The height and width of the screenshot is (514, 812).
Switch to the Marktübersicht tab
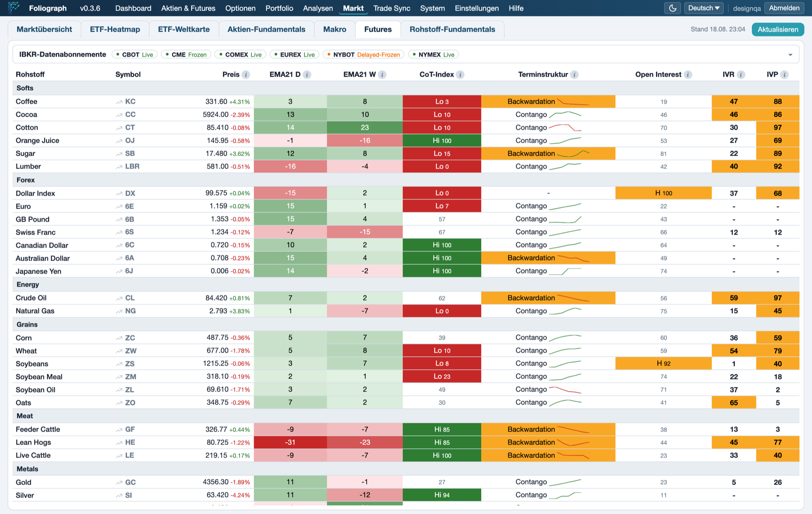[x=44, y=29]
